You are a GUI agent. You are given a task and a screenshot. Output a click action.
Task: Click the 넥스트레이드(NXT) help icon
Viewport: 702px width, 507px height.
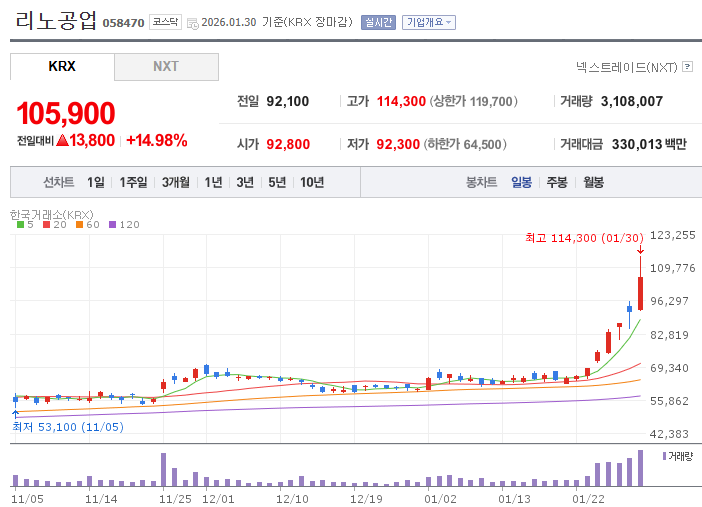[688, 67]
